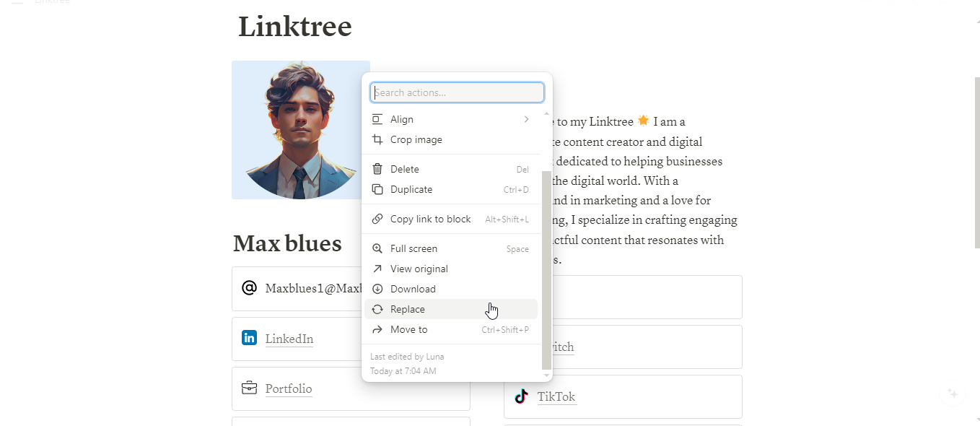Open the LinkedIn link

pyautogui.click(x=289, y=339)
